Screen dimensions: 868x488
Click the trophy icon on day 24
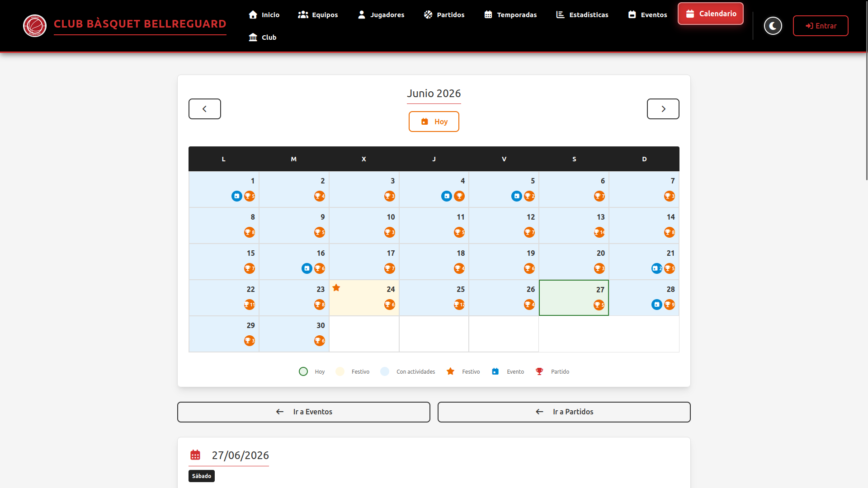click(390, 305)
